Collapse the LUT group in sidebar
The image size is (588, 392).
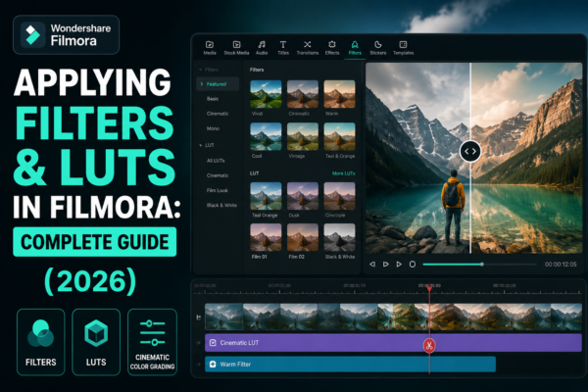[x=201, y=145]
